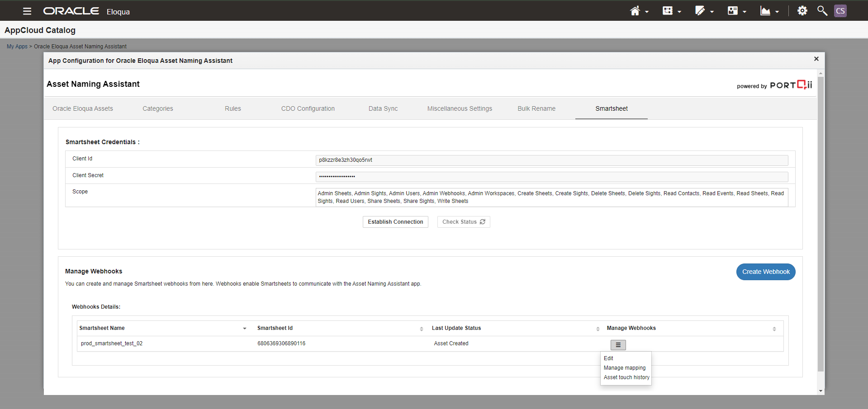
Task: Sort by Last Update Status column
Action: pyautogui.click(x=598, y=329)
